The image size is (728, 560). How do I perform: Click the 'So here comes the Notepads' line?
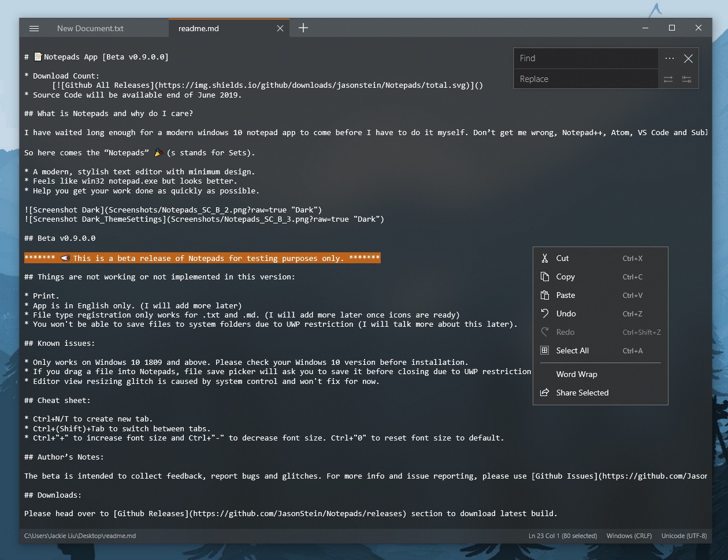pos(139,153)
